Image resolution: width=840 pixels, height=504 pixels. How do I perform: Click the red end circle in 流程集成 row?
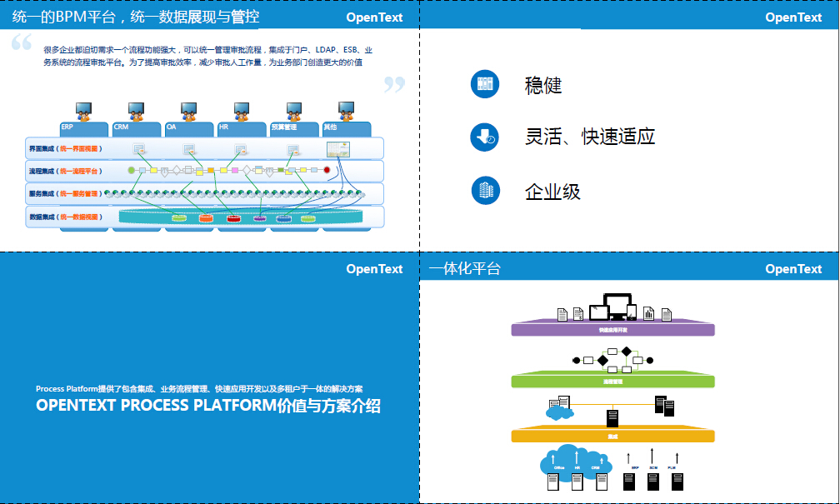[x=327, y=170]
